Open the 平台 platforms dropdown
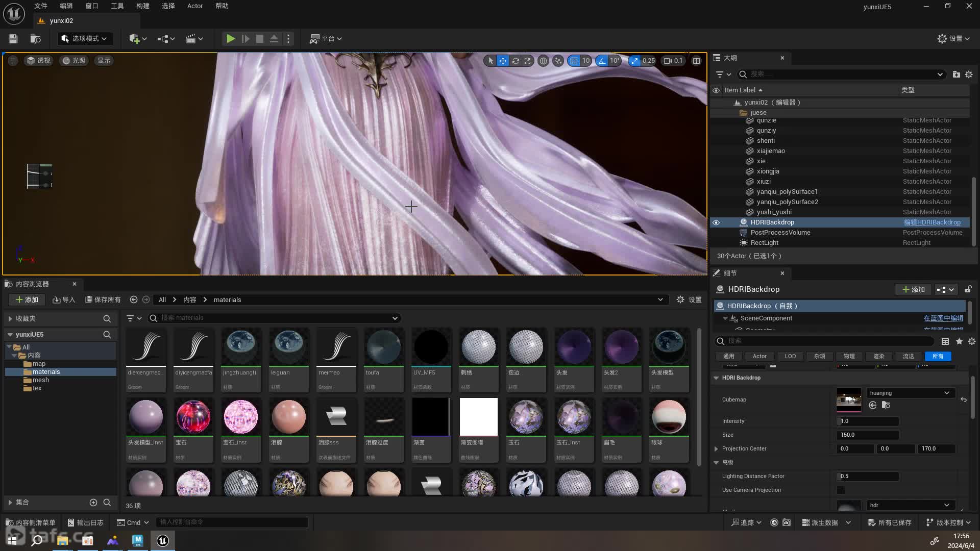 tap(326, 39)
